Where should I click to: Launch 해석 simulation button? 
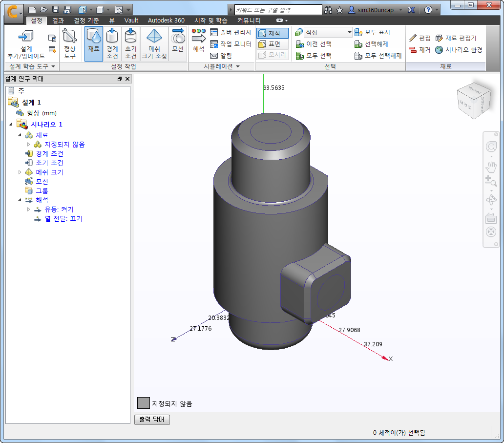click(x=199, y=40)
